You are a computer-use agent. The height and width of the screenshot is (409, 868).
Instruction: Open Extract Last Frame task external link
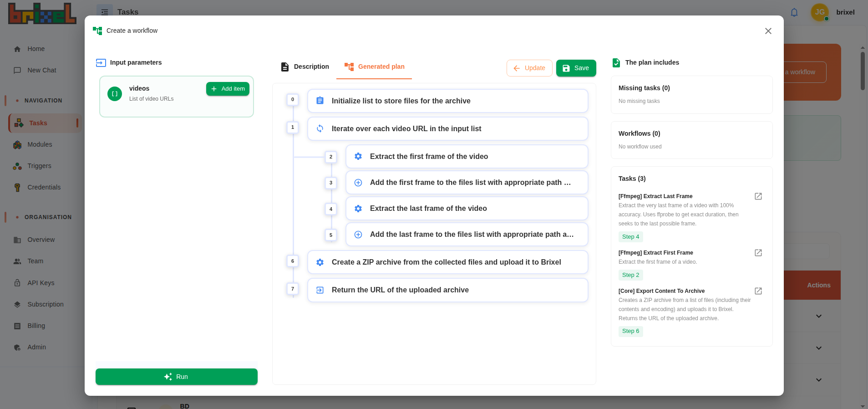point(758,196)
